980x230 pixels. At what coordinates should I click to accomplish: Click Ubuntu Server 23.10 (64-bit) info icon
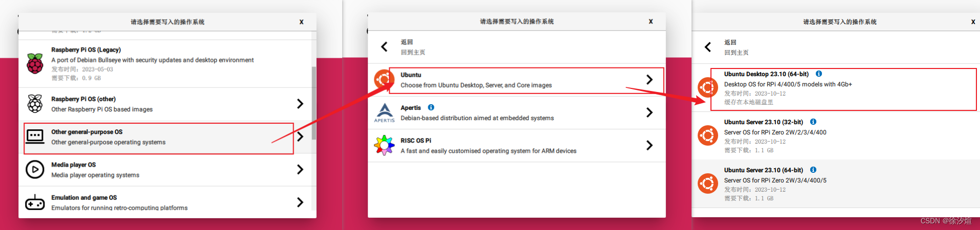(x=813, y=170)
